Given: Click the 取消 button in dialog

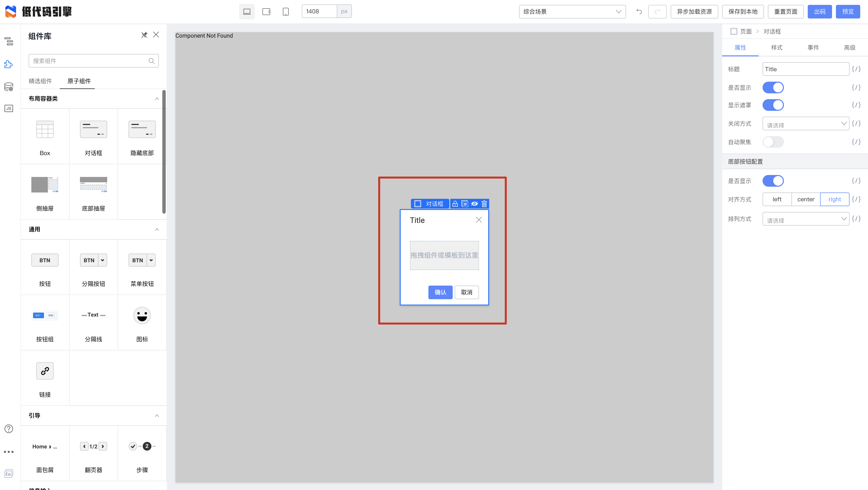Looking at the screenshot, I should point(467,292).
